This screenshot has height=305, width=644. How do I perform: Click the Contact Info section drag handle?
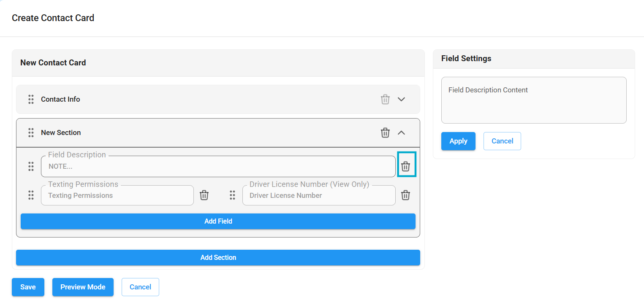31,99
